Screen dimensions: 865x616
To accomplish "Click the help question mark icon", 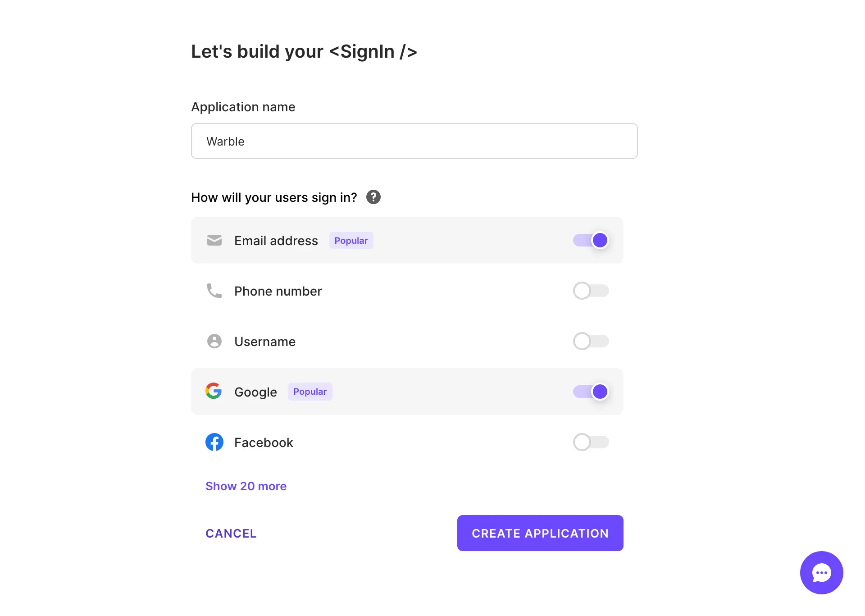I will (x=373, y=197).
